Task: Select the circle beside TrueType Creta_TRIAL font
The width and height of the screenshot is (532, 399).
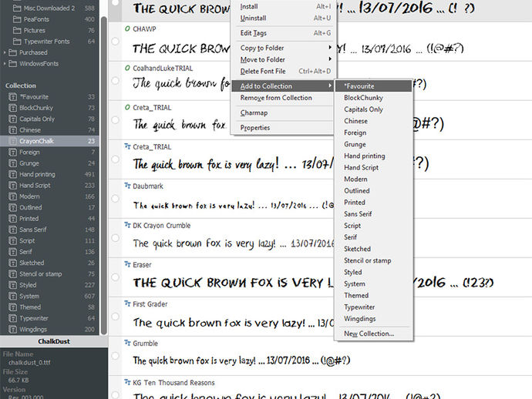Action: 115,159
